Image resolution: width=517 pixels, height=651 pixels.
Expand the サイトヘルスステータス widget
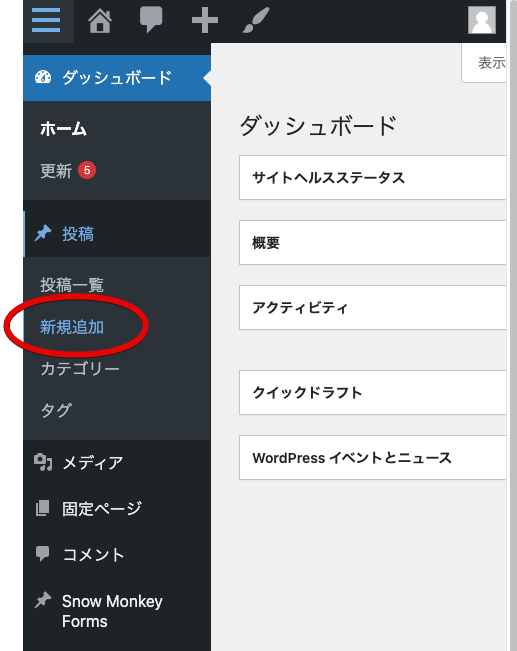372,178
